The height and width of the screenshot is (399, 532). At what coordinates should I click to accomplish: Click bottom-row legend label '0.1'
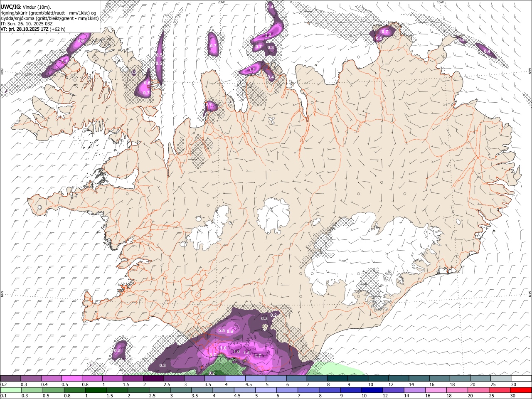[x=3, y=396]
